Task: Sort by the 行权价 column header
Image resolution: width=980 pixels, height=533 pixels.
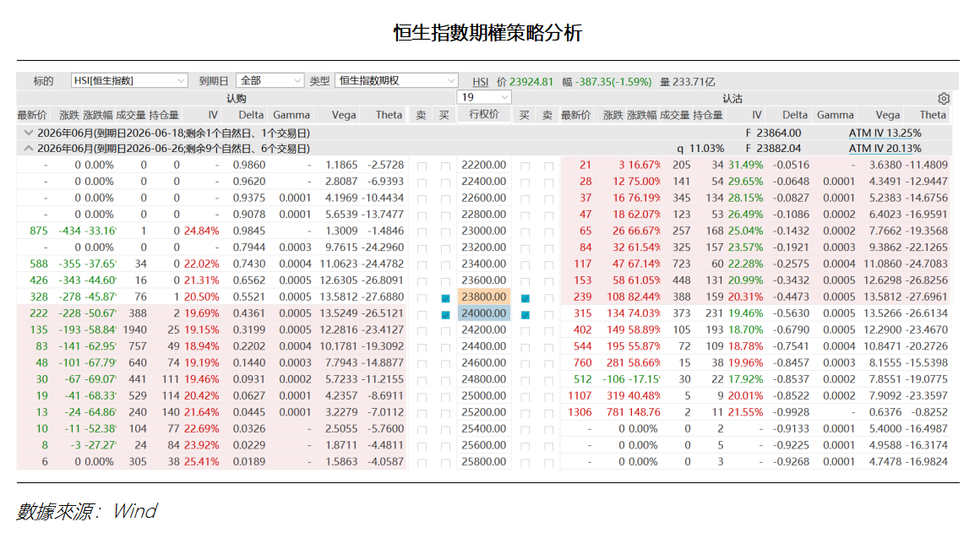Action: [x=484, y=114]
